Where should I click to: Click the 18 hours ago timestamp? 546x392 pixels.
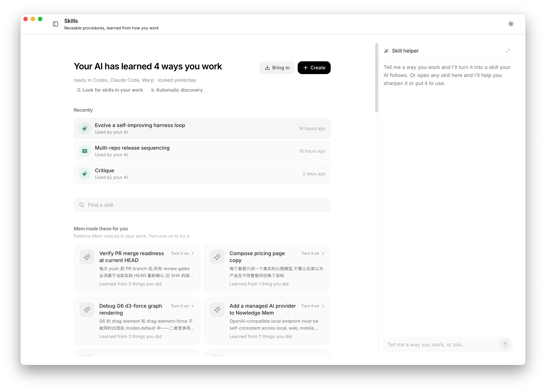click(312, 151)
